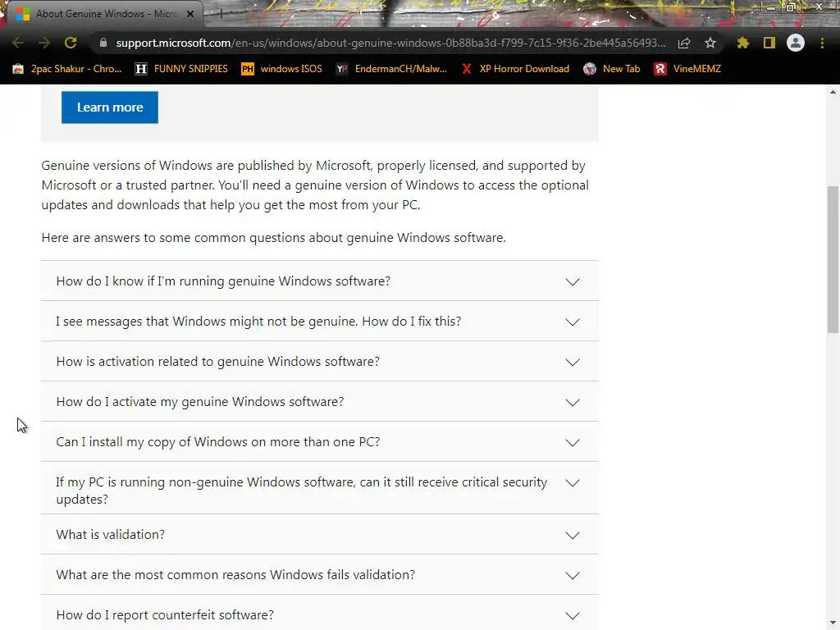The height and width of the screenshot is (630, 840).
Task: Open the XP Horror Download bookmark
Action: click(515, 69)
